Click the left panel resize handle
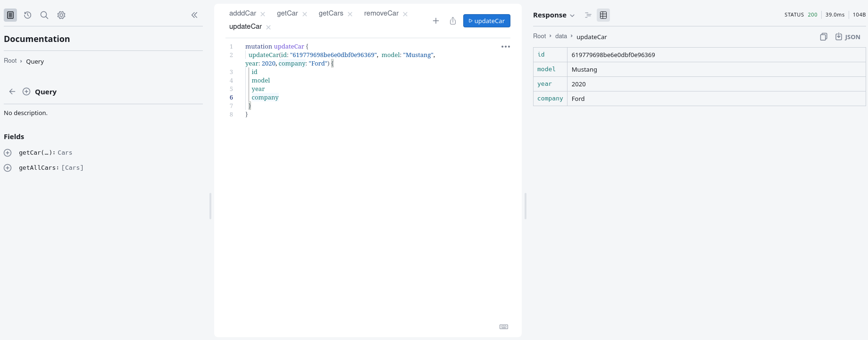Viewport: 868px width, 340px height. pyautogui.click(x=210, y=206)
